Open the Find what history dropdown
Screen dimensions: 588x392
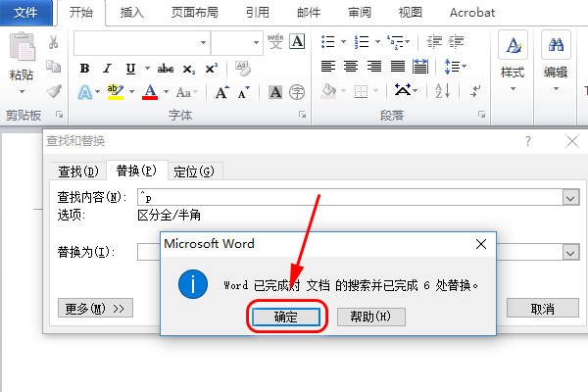pyautogui.click(x=570, y=197)
